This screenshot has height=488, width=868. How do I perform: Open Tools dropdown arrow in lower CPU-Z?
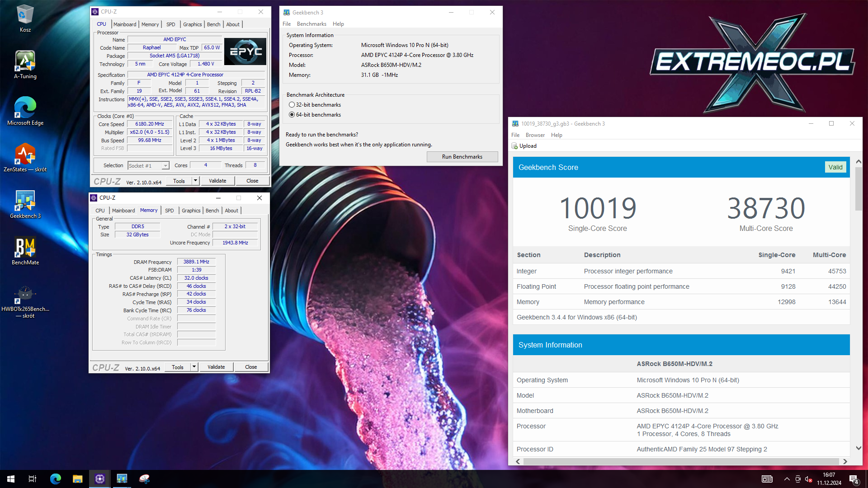[x=194, y=367]
